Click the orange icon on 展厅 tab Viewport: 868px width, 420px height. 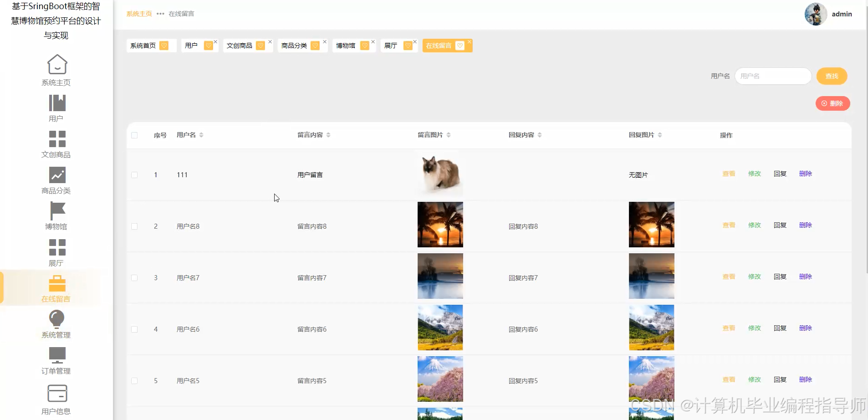(x=408, y=46)
